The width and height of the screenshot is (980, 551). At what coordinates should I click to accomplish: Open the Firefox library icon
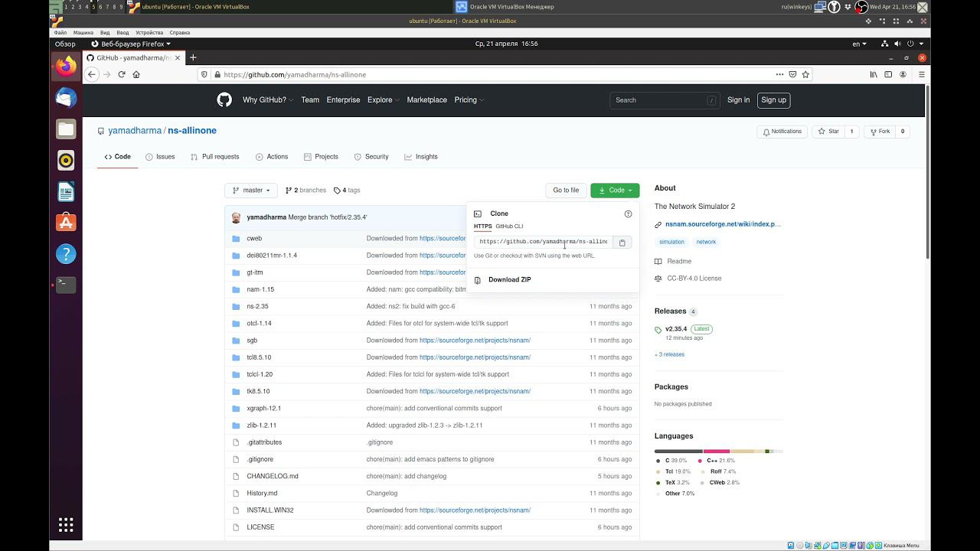[x=874, y=74]
